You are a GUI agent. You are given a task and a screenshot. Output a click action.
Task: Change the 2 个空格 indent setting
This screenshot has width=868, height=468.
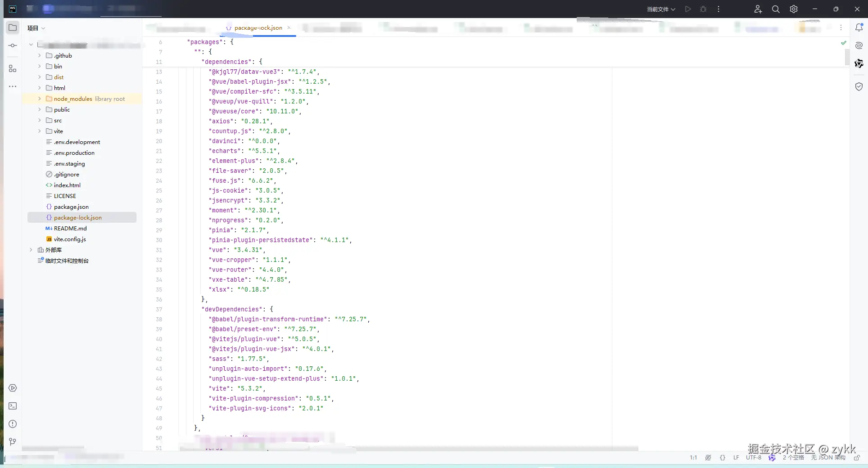click(793, 458)
